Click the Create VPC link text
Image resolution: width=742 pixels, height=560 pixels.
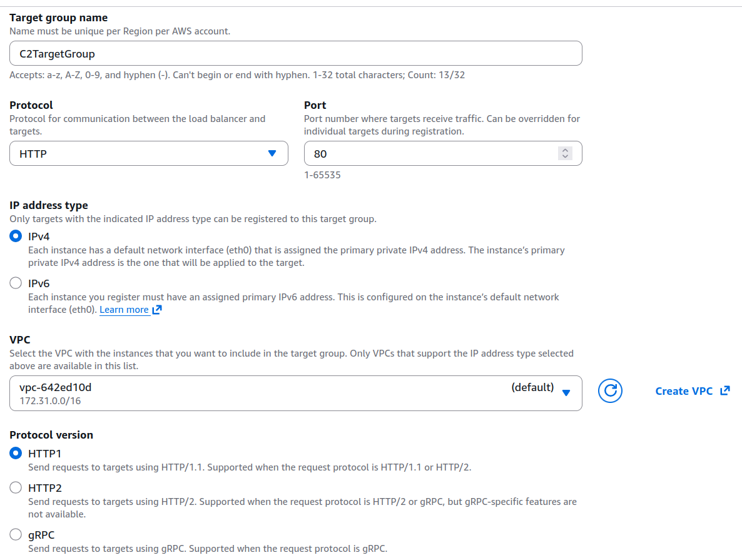684,391
